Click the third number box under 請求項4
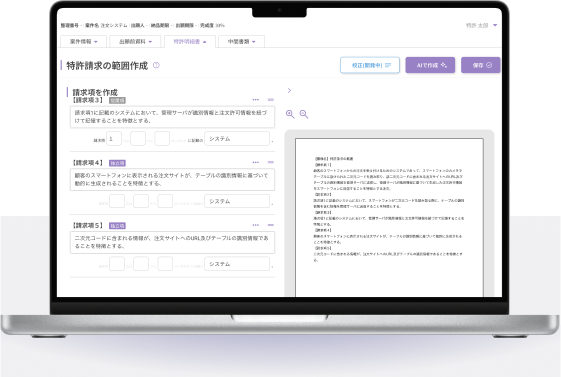Image resolution: width=561 pixels, height=377 pixels. pos(165,201)
